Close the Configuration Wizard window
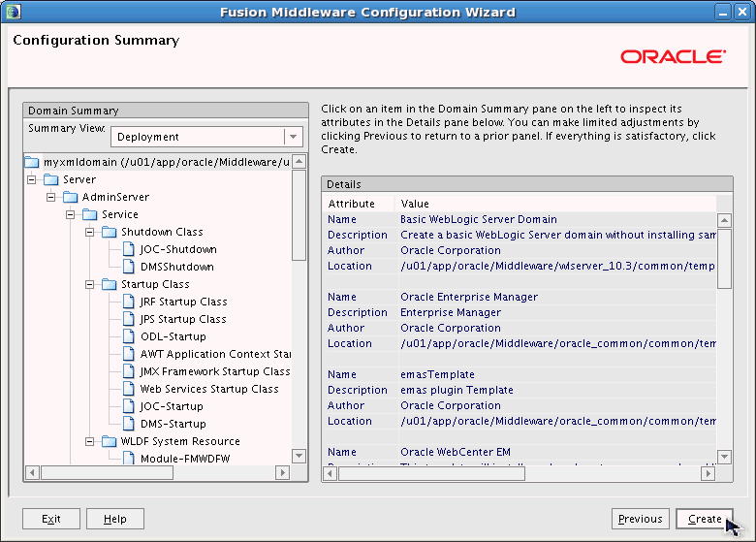 pos(742,12)
